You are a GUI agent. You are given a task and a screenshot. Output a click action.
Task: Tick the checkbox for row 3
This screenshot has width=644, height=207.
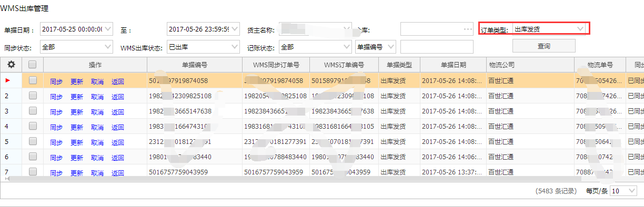click(x=33, y=111)
